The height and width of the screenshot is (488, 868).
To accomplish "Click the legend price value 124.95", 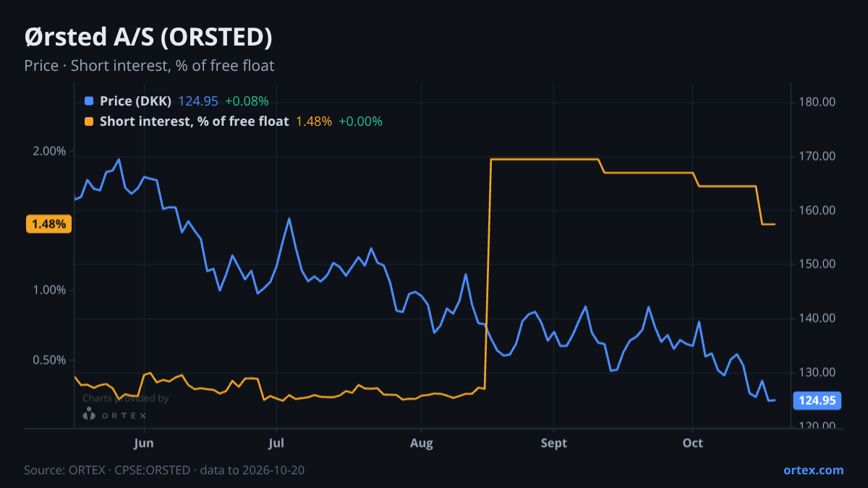I will coord(198,101).
